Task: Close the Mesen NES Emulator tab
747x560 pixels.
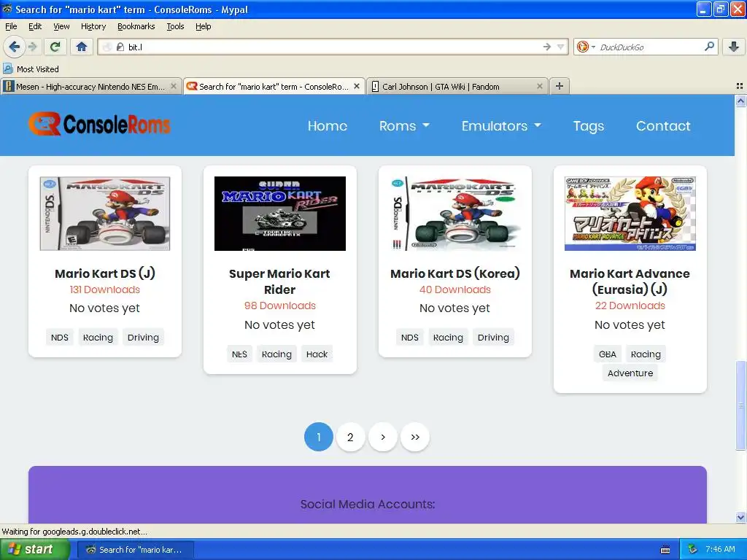Action: pos(174,86)
